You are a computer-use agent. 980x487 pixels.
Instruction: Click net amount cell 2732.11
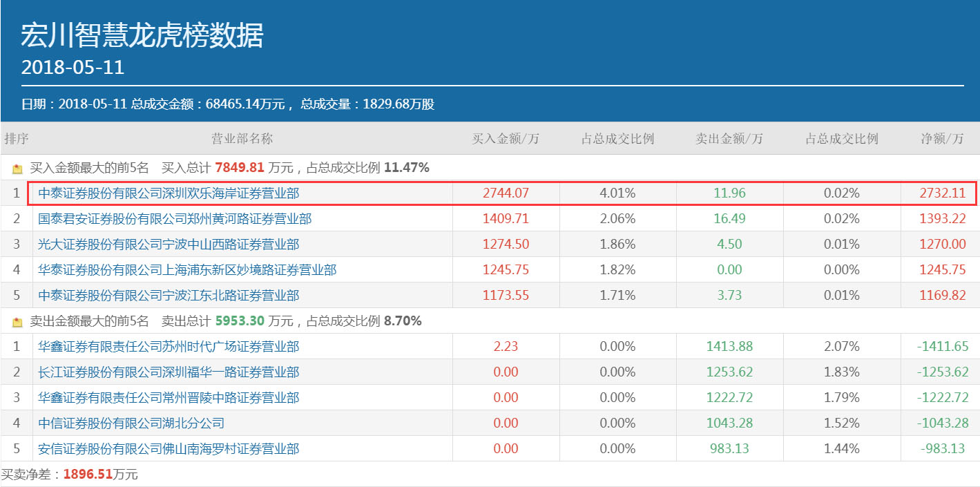(942, 193)
